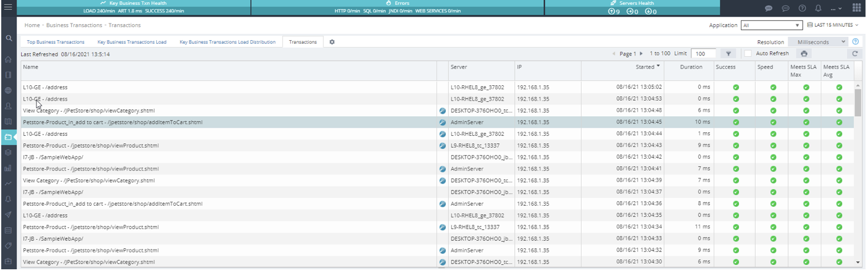
Task: Open the Key Business Txn Health panel
Action: [134, 7]
